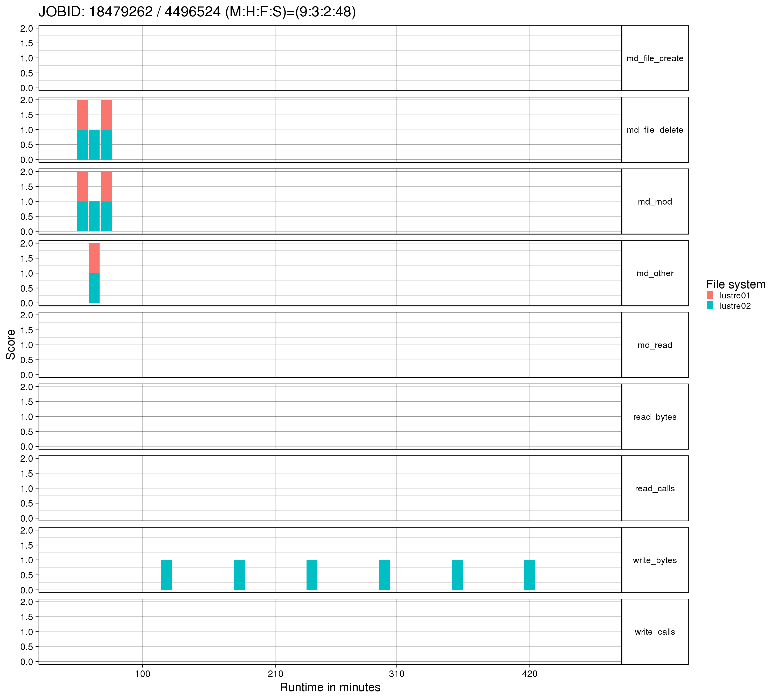
Task: Select the write_bytes facet label
Action: click(x=655, y=560)
